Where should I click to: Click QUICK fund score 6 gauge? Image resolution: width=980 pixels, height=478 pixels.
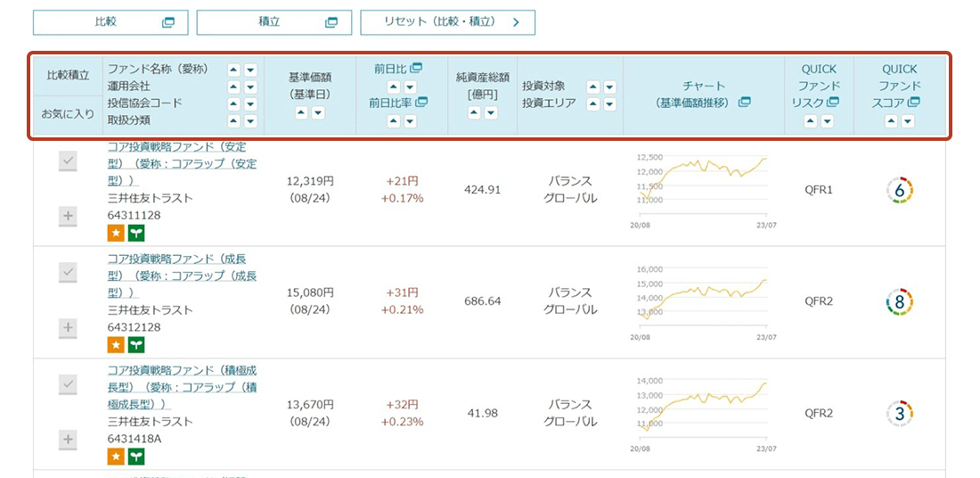pyautogui.click(x=900, y=190)
